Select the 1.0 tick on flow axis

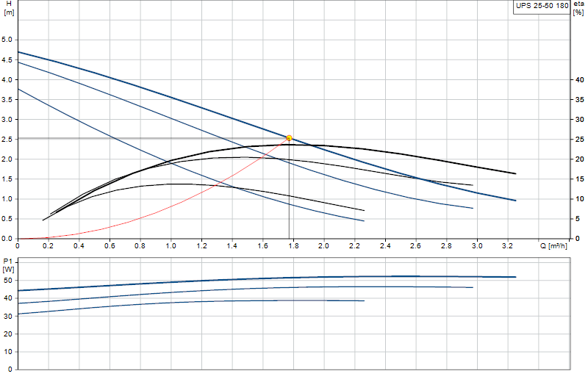tap(171, 246)
